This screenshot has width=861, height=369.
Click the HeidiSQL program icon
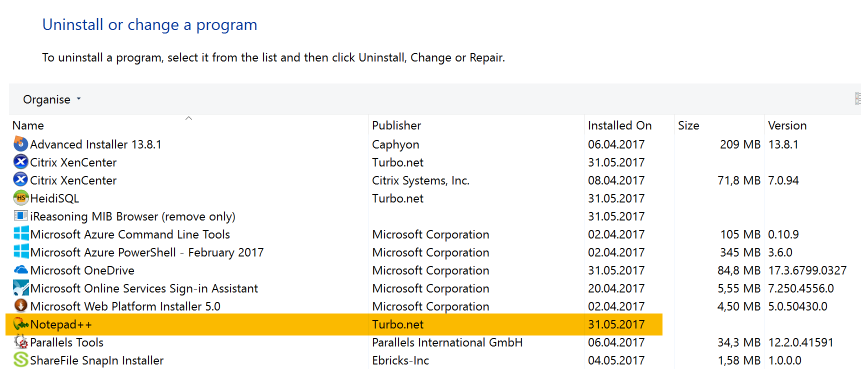tap(20, 198)
